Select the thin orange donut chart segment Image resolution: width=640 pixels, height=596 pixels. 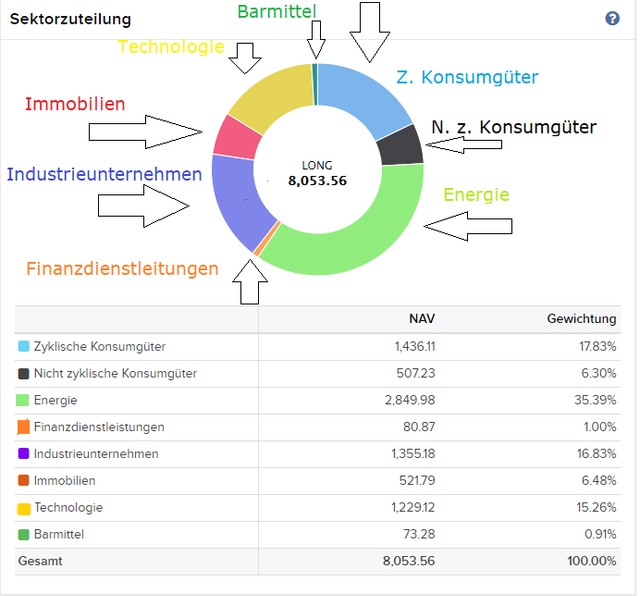(267, 240)
